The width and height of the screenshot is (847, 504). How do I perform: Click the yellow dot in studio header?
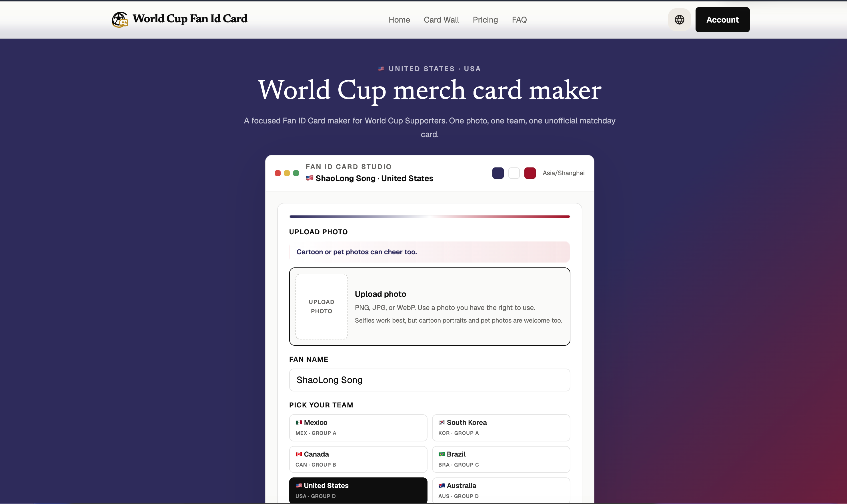[x=287, y=173]
